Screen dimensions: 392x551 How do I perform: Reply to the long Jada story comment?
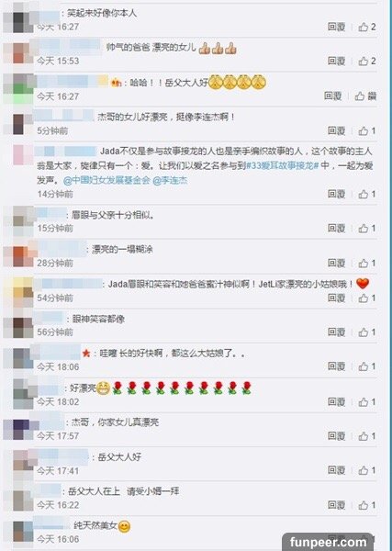pos(336,194)
